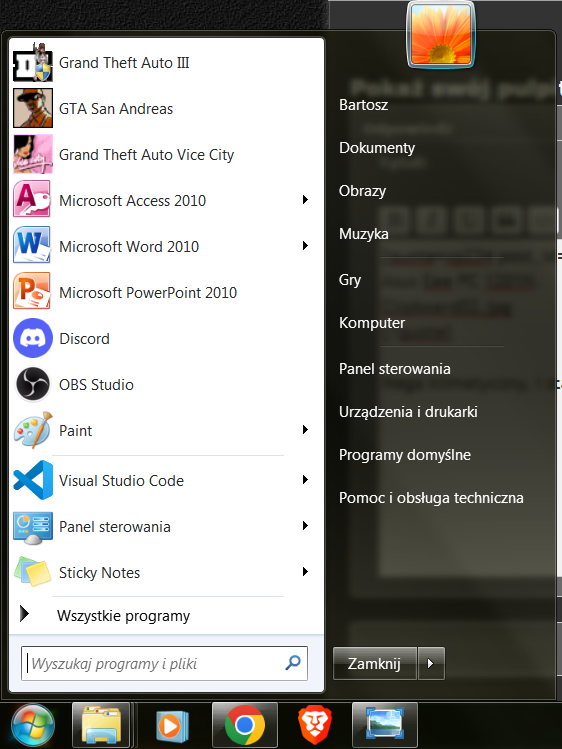Screen dimensions: 562x749
Task: Click the Microsoft PowerPoint 2010 label
Action: click(148, 292)
